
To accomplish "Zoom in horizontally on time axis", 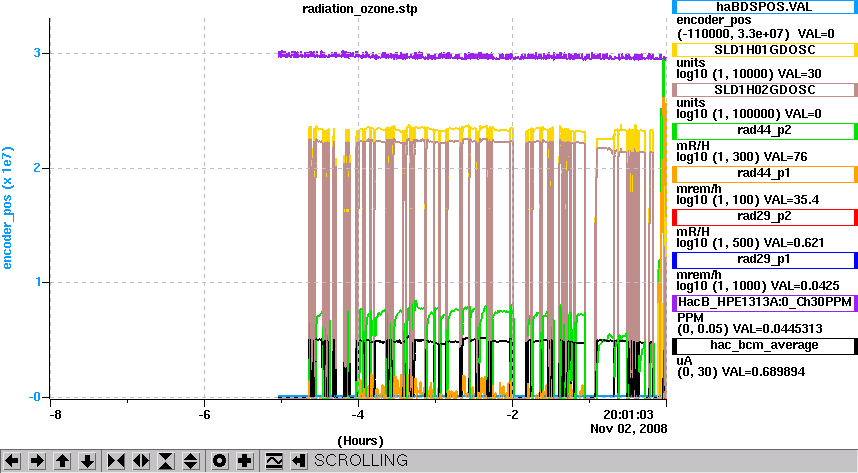I will [x=116, y=461].
